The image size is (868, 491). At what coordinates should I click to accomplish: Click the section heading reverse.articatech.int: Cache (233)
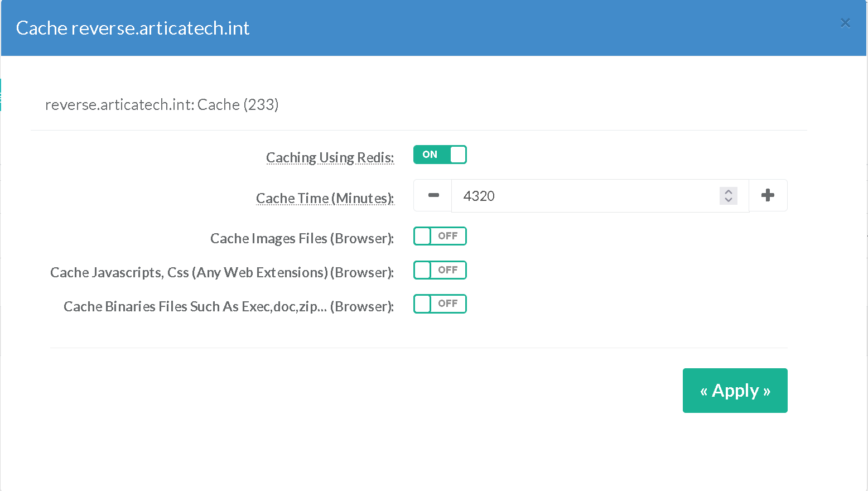click(x=162, y=105)
